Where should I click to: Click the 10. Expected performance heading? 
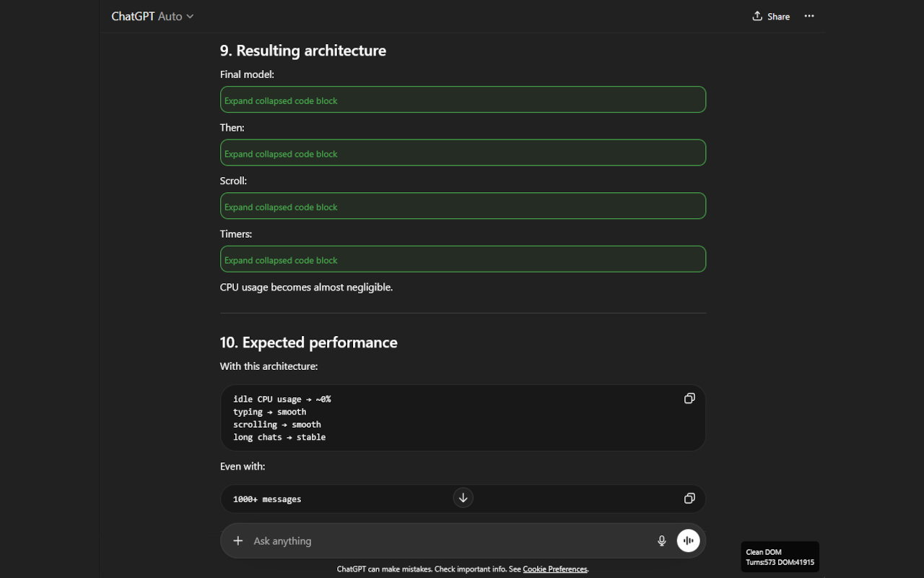(x=308, y=342)
